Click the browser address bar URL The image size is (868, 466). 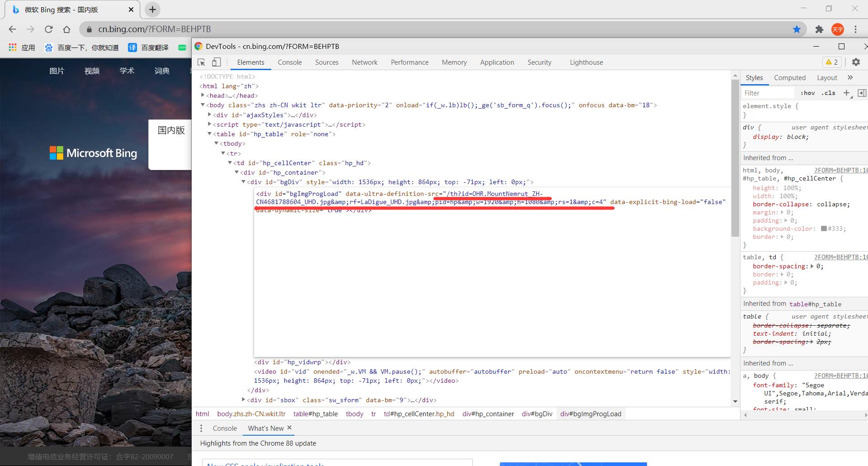[155, 29]
